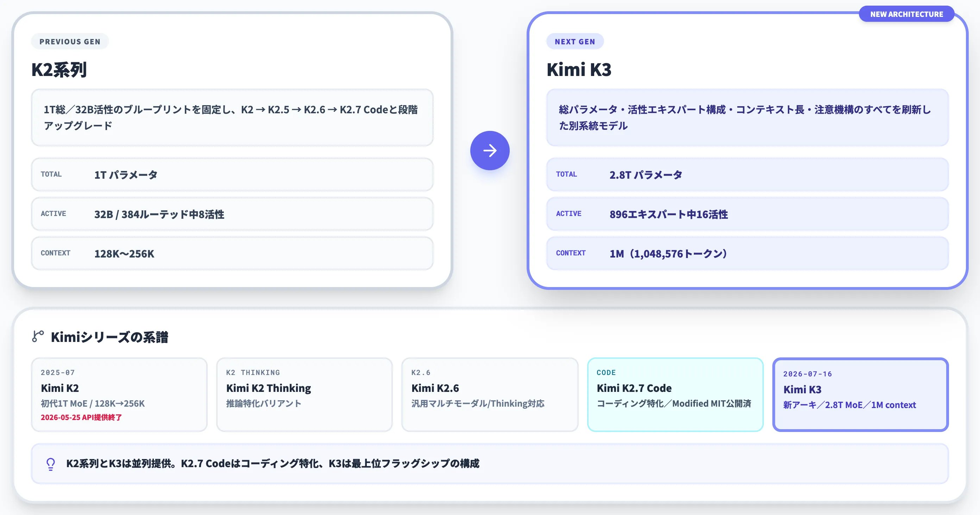The image size is (980, 515).
Task: Click the 推論特化バリアント subtitle
Action: (x=264, y=403)
